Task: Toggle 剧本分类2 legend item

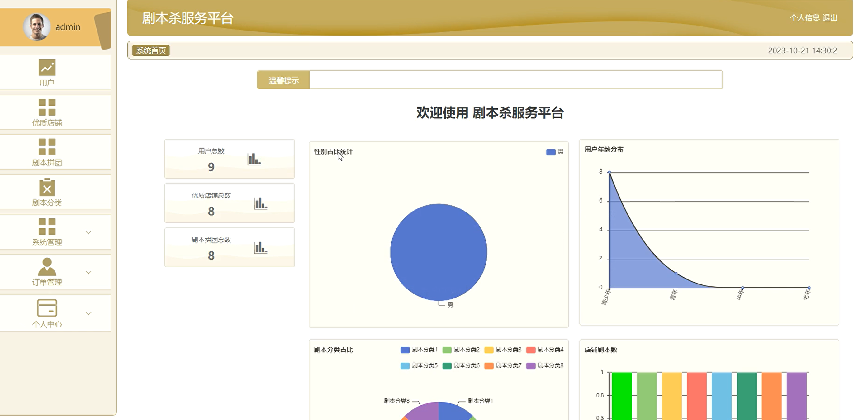Action: [461, 350]
